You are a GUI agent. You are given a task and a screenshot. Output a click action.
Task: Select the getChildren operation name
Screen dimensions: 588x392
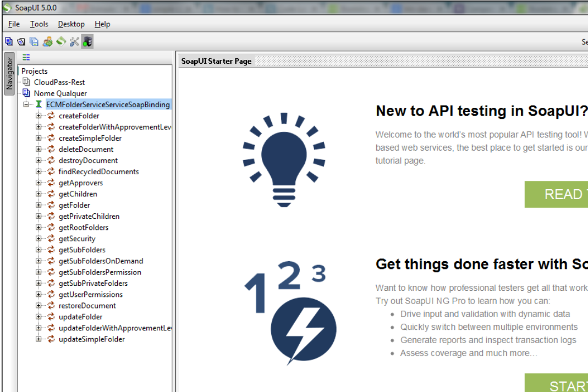point(78,194)
